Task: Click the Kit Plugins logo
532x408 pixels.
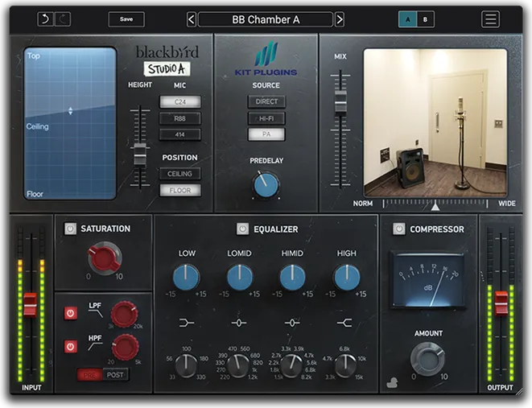Action: [x=266, y=59]
